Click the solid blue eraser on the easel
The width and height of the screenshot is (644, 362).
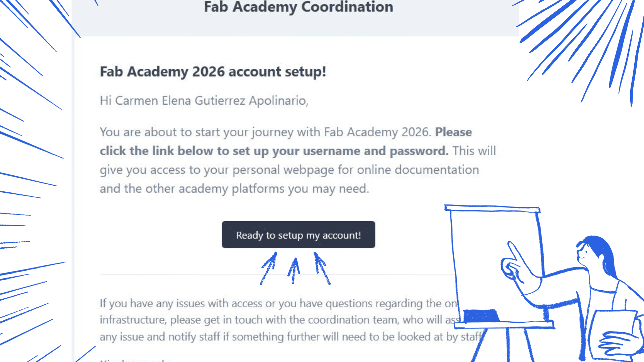tap(481, 316)
